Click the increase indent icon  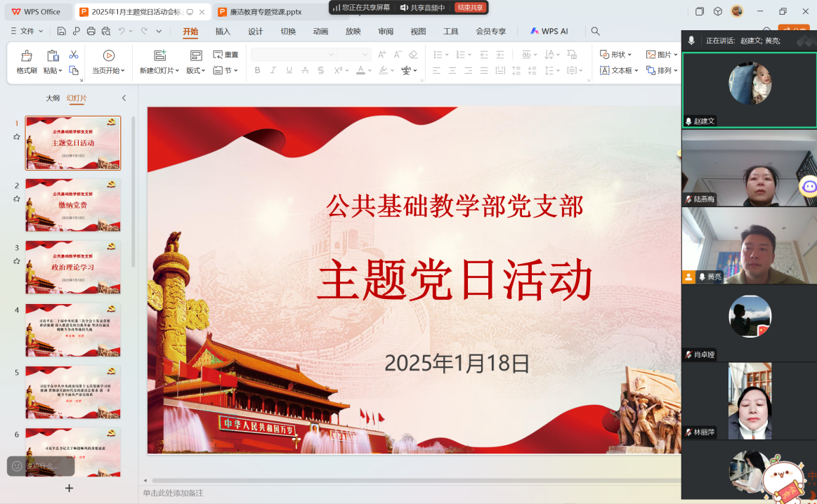click(x=500, y=55)
